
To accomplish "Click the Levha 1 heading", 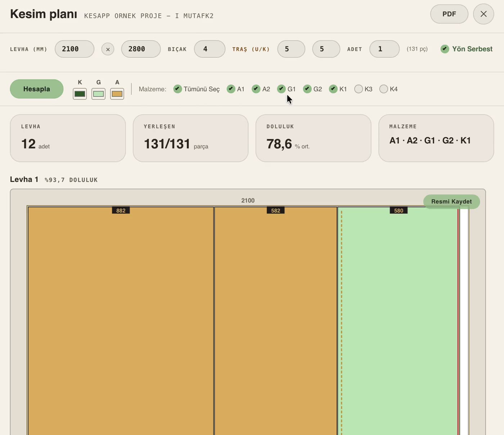I will point(24,179).
